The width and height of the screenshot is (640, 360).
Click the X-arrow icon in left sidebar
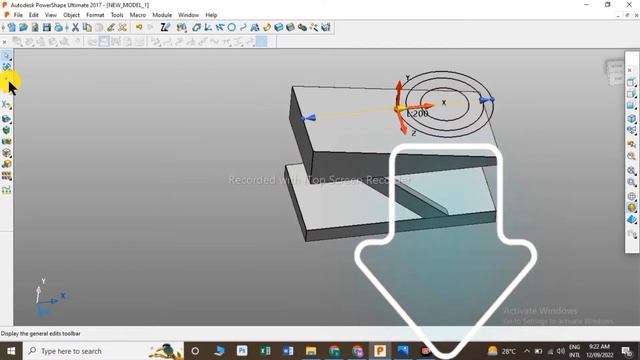pos(6,104)
